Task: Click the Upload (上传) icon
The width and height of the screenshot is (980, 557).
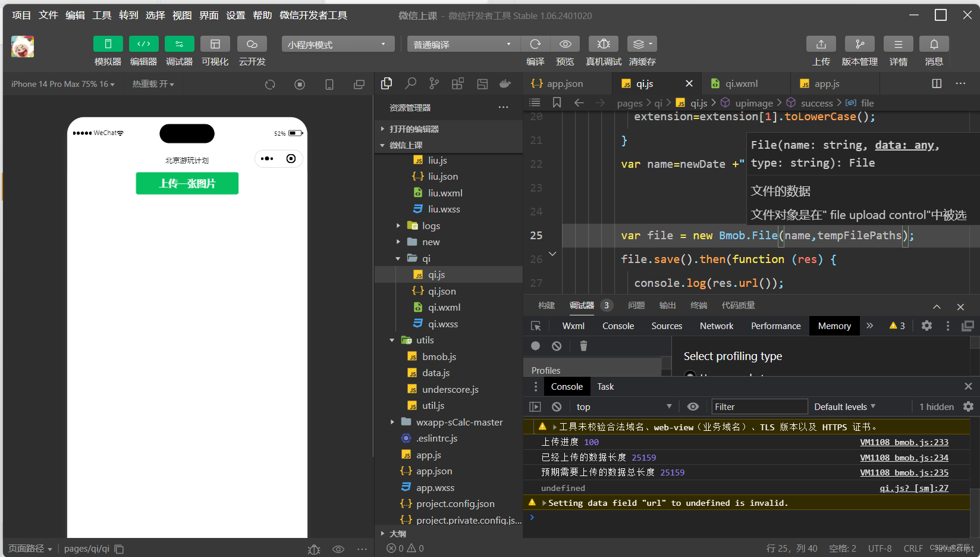Action: tap(821, 44)
